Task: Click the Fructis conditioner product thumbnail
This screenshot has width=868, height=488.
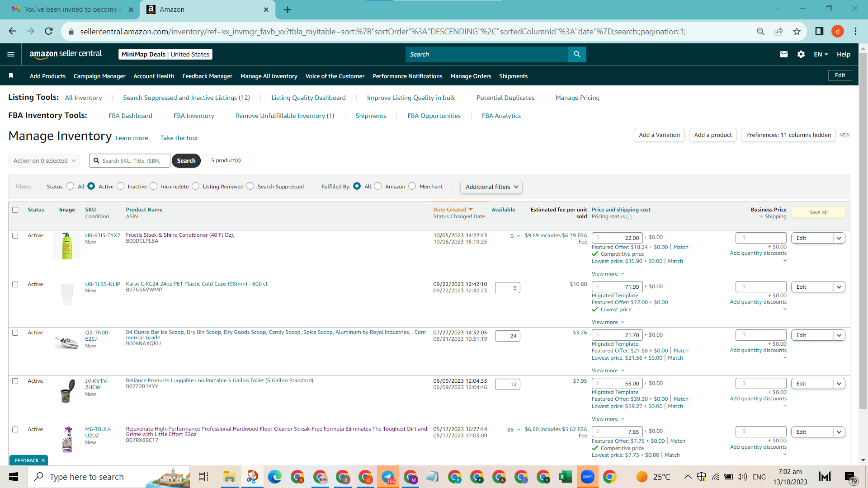Action: (x=67, y=246)
